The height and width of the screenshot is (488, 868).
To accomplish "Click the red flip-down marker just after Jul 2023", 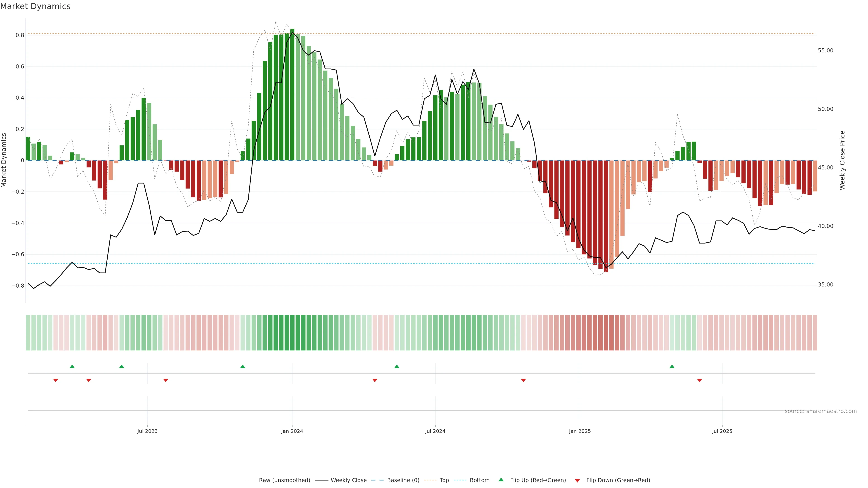I will pos(165,380).
